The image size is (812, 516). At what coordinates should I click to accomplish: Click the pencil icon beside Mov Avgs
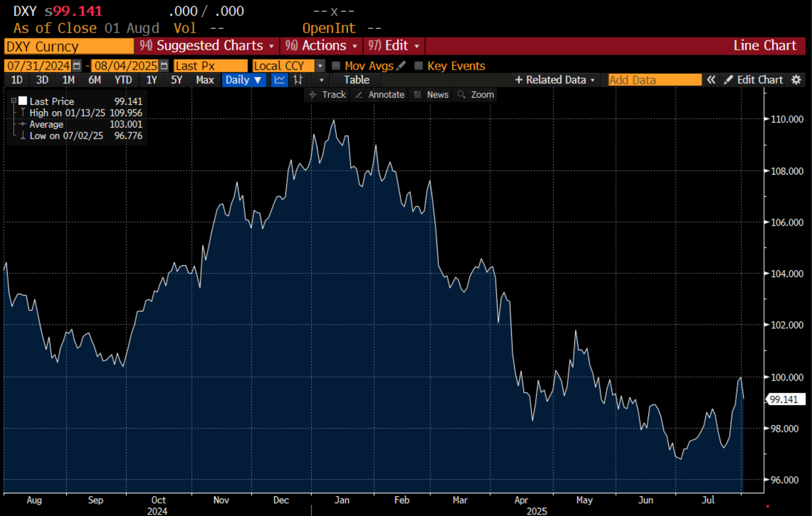pos(401,66)
